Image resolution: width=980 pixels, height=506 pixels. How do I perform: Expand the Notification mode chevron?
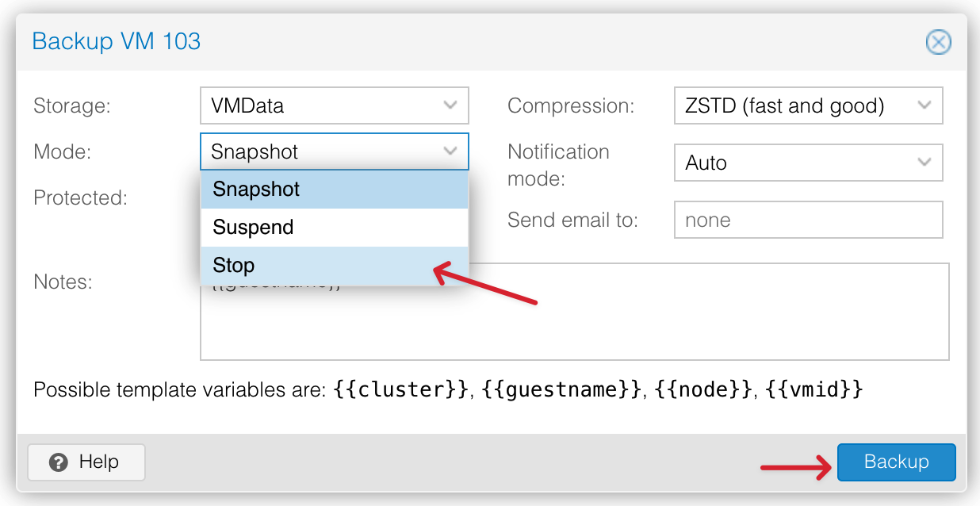(924, 163)
